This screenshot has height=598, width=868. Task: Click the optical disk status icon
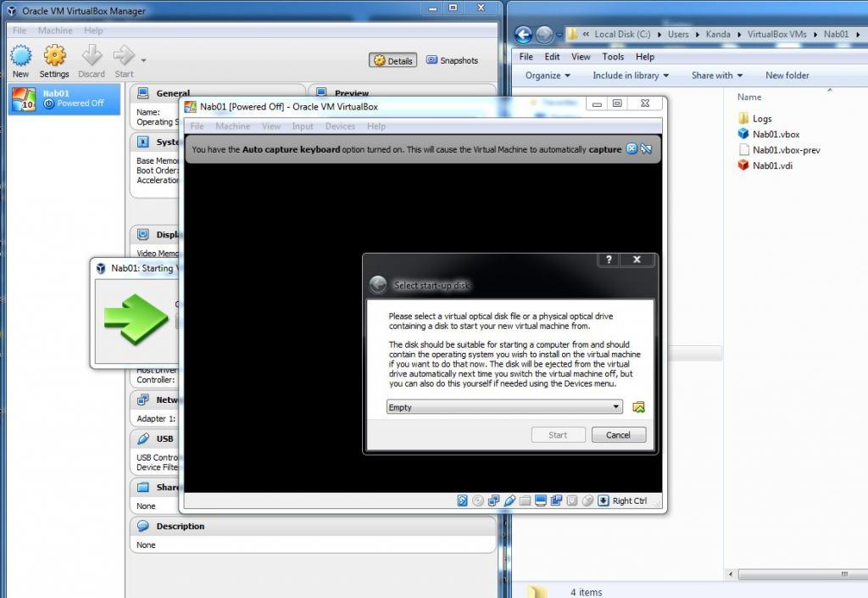[478, 500]
